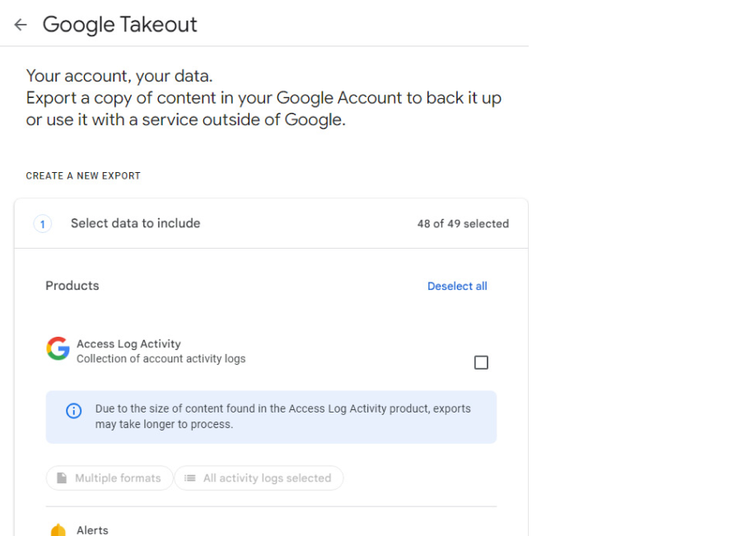Click Deselect all link

pyautogui.click(x=457, y=287)
